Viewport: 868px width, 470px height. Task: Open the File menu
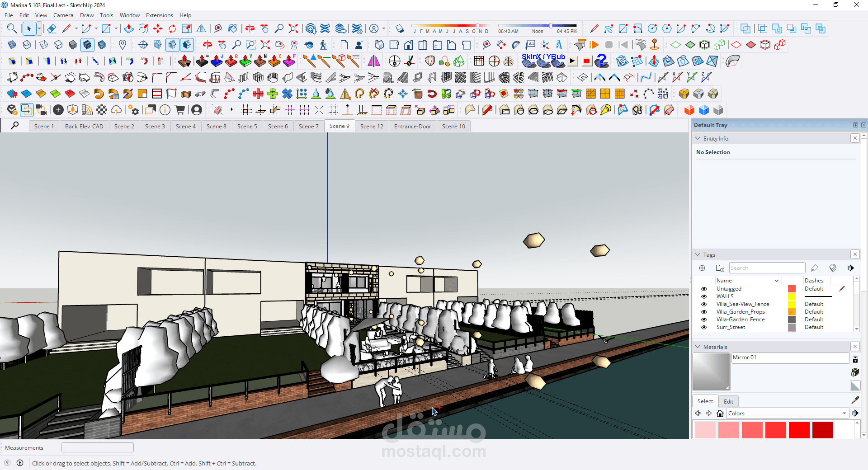point(9,15)
